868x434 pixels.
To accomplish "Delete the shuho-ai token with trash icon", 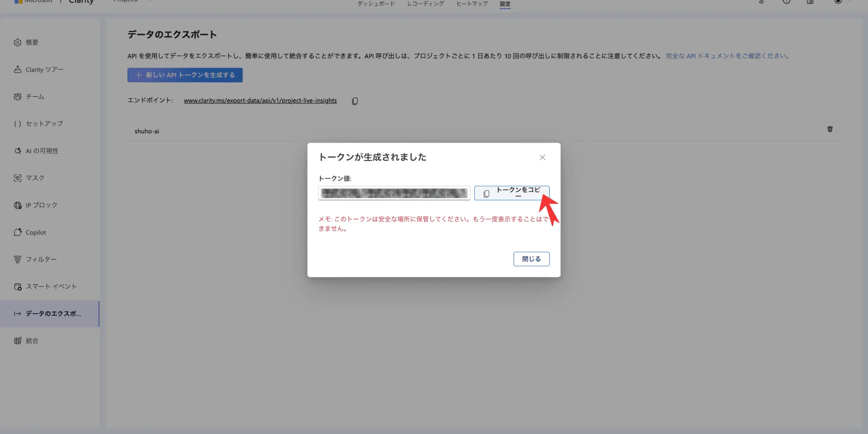I will (x=830, y=129).
